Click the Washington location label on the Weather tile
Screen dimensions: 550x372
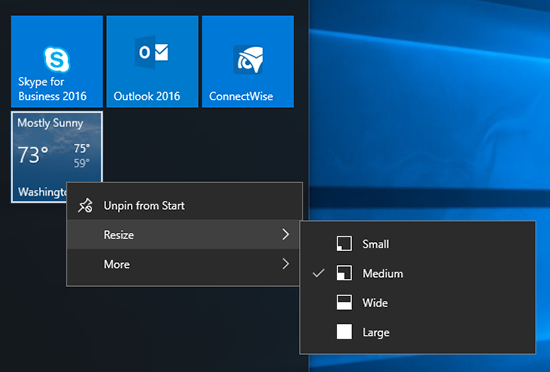point(42,192)
